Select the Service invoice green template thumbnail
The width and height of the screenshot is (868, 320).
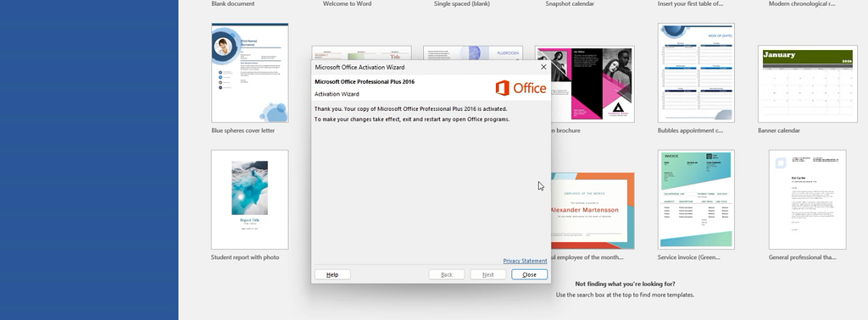(x=696, y=199)
